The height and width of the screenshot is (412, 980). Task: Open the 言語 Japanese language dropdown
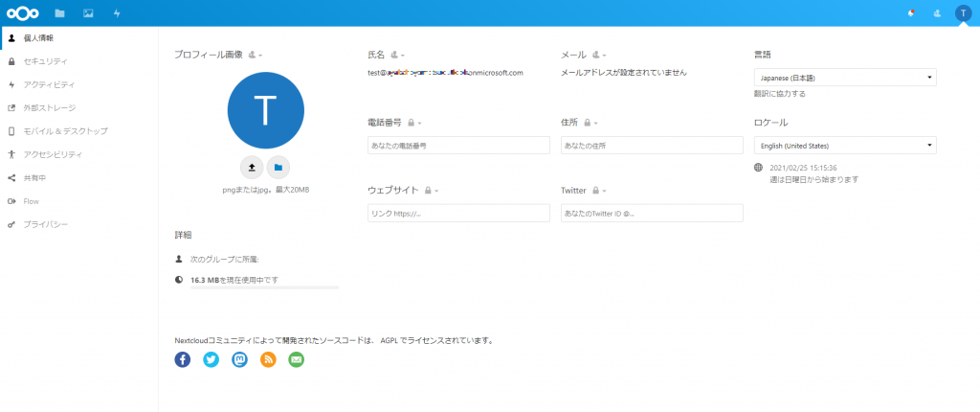pyautogui.click(x=845, y=78)
